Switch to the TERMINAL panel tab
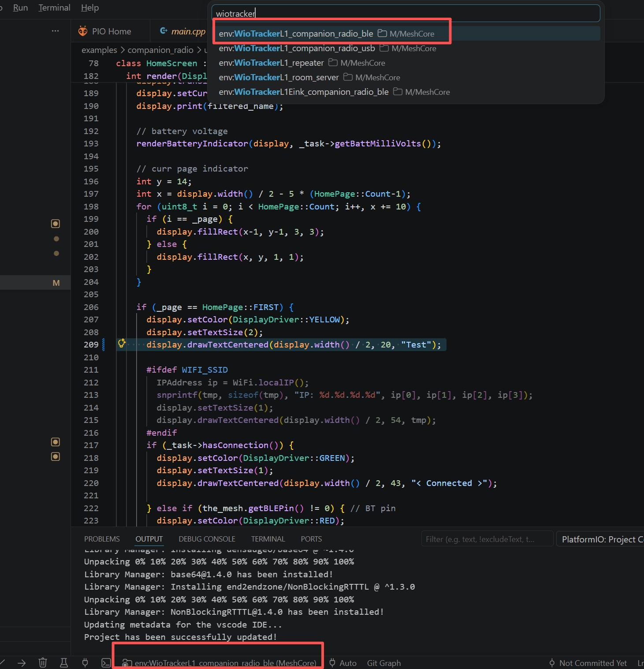 (x=268, y=539)
